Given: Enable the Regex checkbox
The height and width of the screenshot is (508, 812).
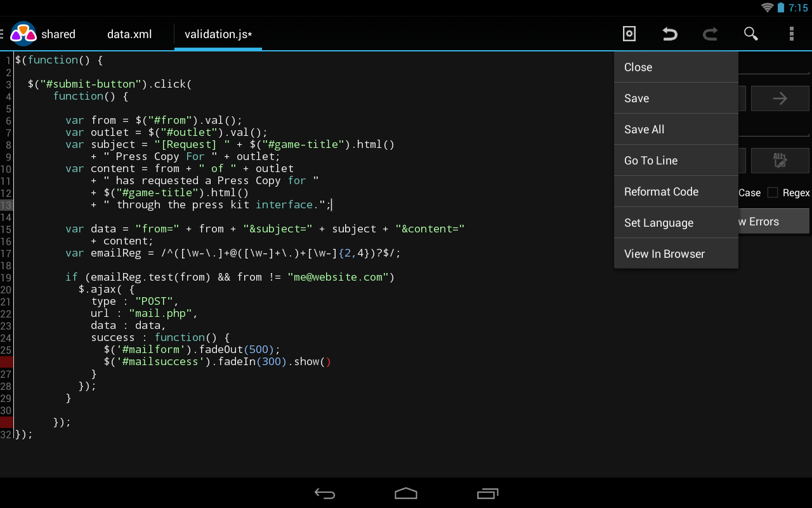Looking at the screenshot, I should pos(773,192).
